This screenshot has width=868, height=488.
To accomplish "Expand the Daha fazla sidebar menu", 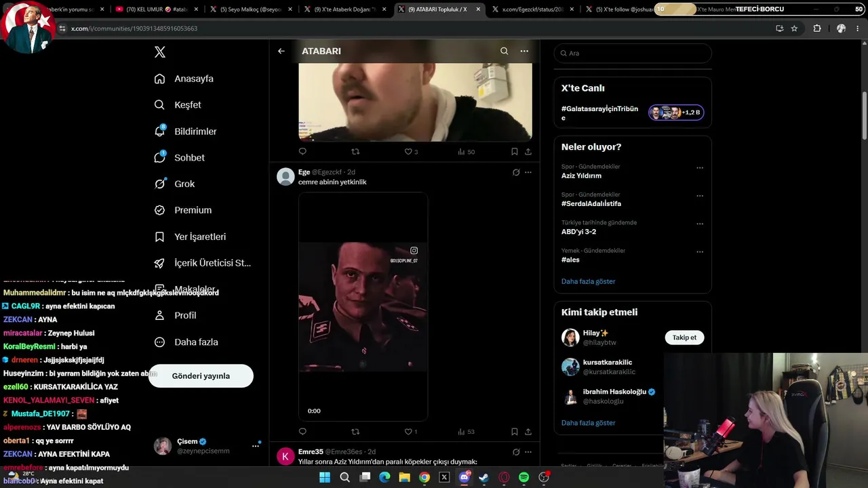I will coord(186,342).
